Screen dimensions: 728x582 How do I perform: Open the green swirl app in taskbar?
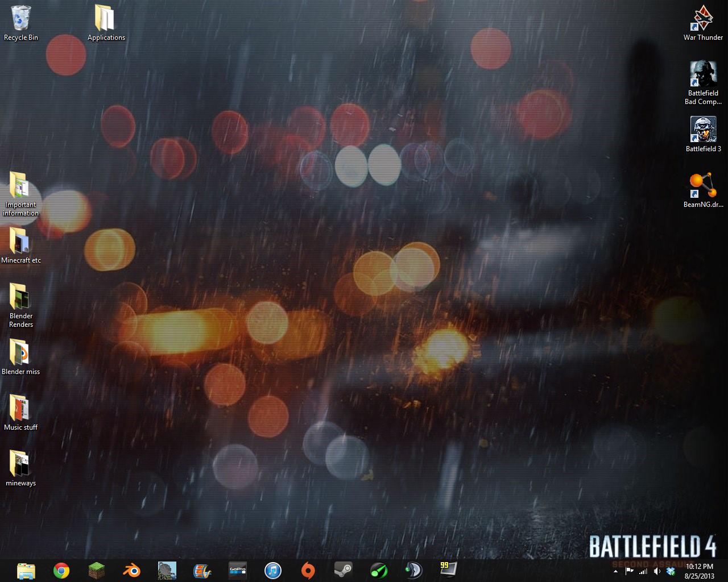(379, 570)
